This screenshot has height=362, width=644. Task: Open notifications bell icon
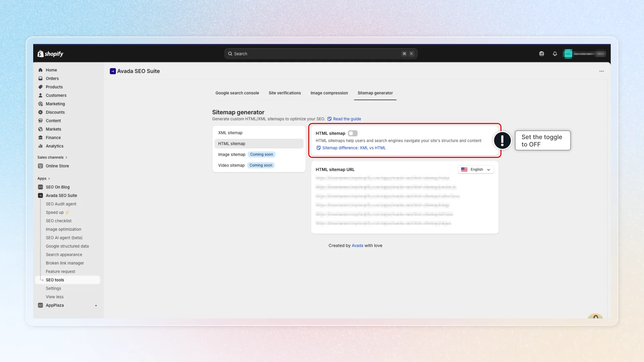555,54
